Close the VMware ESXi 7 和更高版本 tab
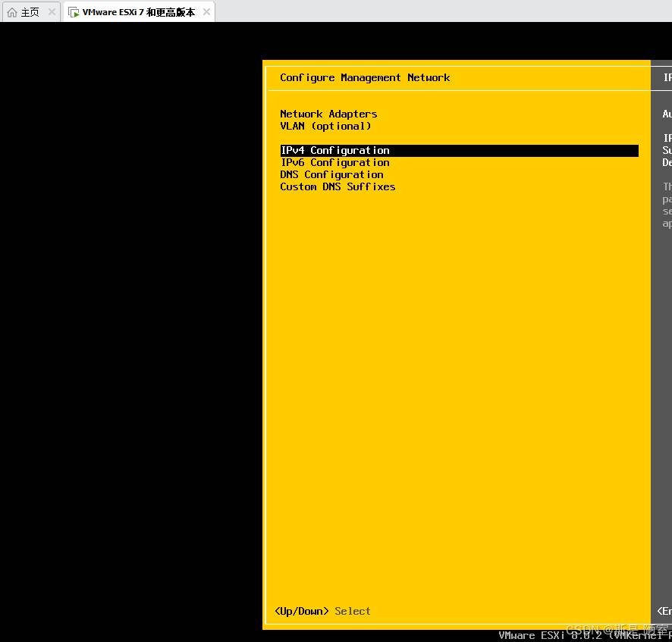The width and height of the screenshot is (672, 642). [x=207, y=12]
